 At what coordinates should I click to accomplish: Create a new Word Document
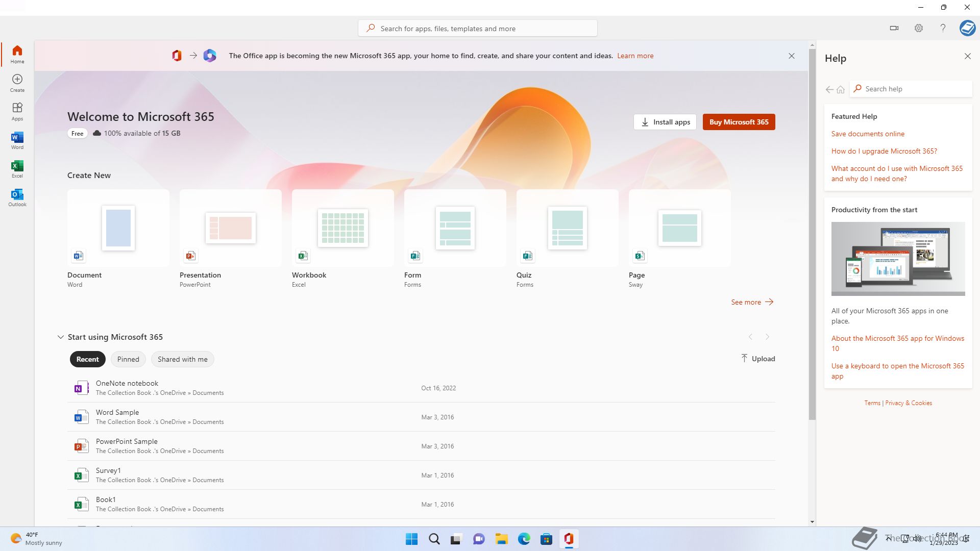tap(118, 239)
